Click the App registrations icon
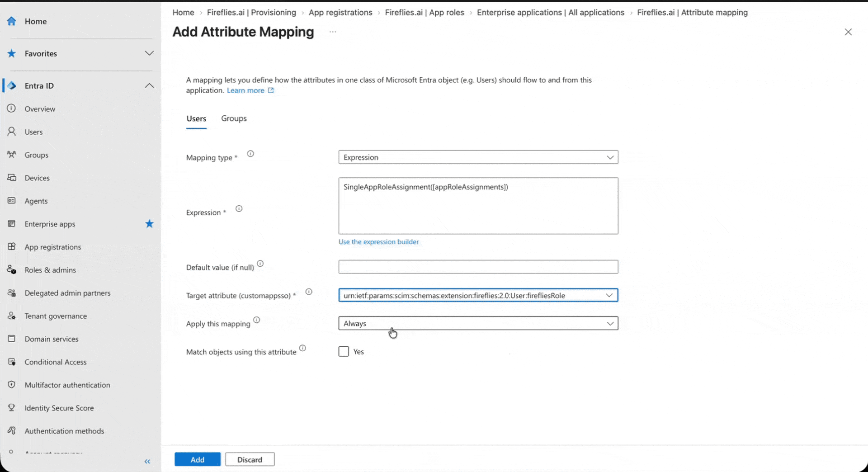Viewport: 868px width, 472px height. [11, 247]
